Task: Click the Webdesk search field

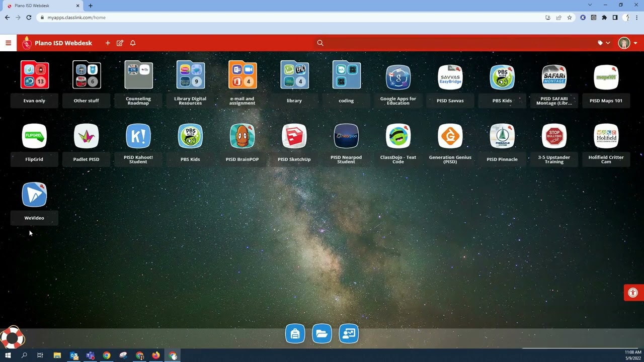Action: point(455,43)
